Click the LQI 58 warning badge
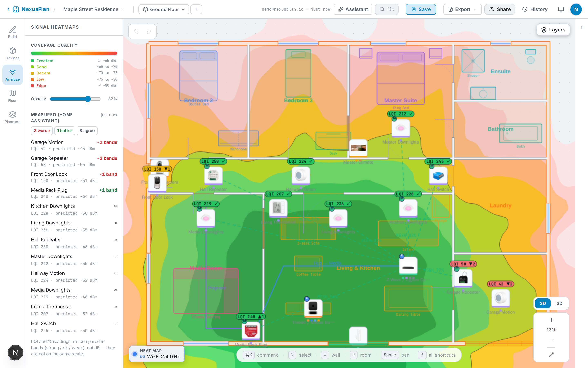 (x=463, y=264)
